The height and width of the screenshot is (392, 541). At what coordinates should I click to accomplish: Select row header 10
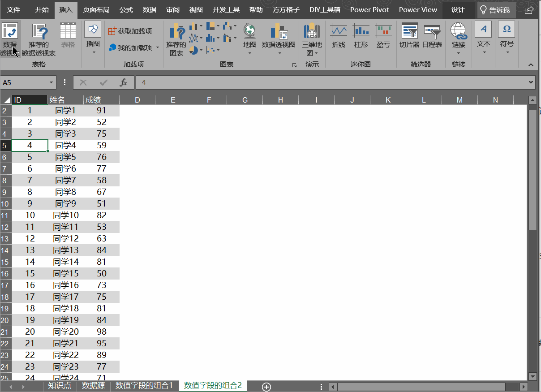(5, 204)
